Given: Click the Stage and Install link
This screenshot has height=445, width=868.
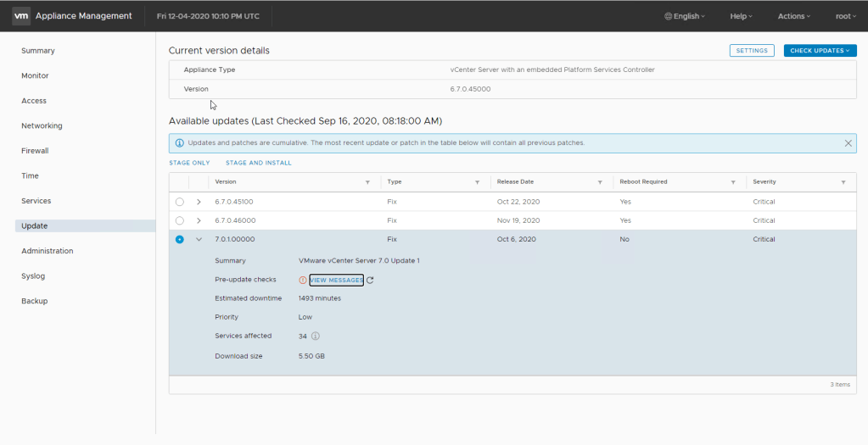Looking at the screenshot, I should [x=258, y=163].
